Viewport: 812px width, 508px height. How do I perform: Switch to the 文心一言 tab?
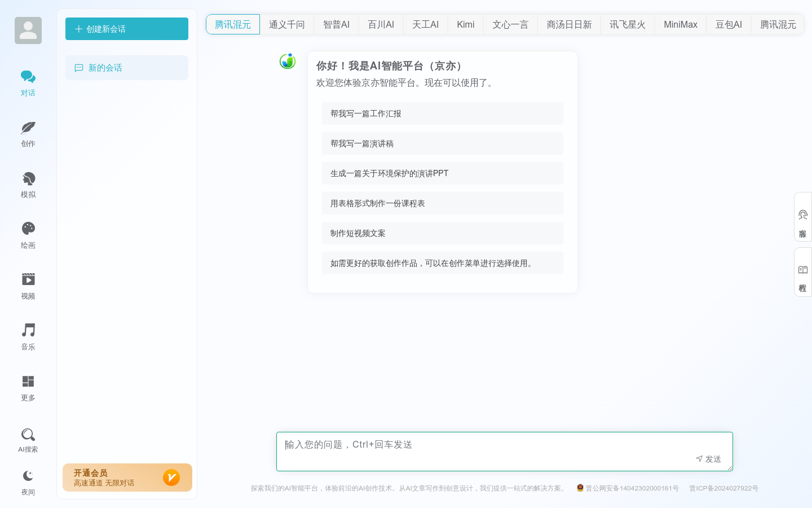pos(510,24)
